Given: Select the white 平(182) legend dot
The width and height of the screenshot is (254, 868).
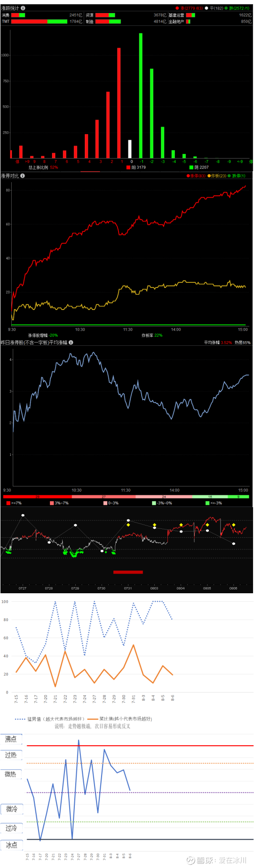Looking at the screenshot, I should click(206, 8).
